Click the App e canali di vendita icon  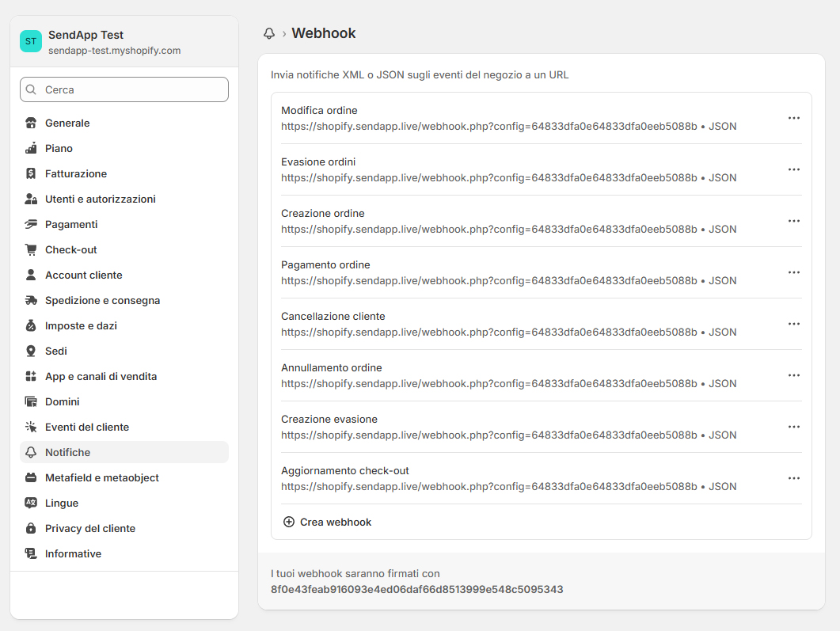point(31,377)
